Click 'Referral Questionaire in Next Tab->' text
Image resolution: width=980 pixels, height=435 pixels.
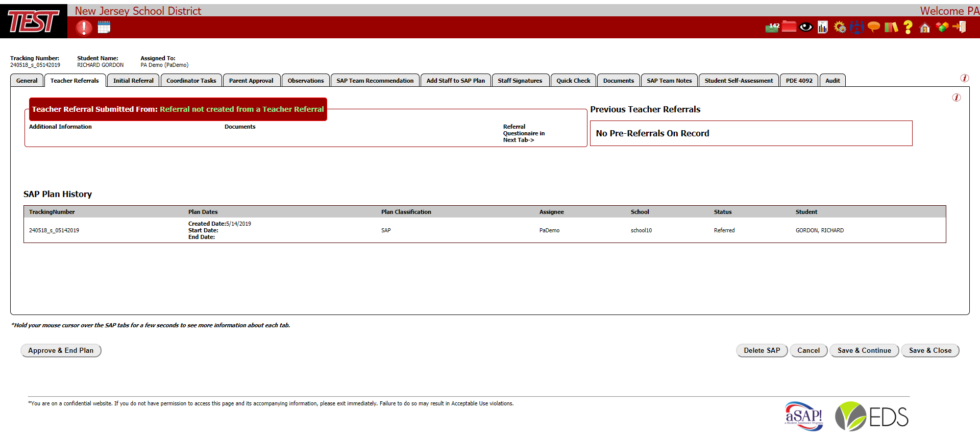(x=524, y=133)
